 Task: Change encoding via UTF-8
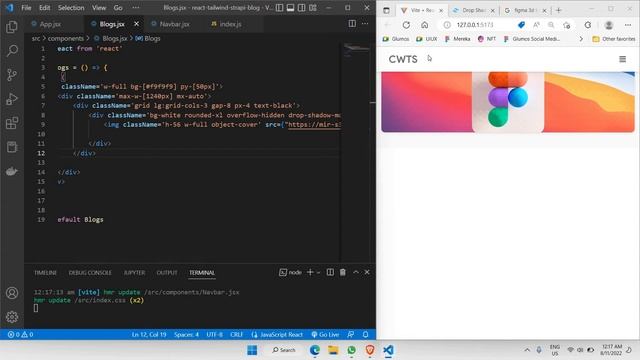[x=214, y=334]
